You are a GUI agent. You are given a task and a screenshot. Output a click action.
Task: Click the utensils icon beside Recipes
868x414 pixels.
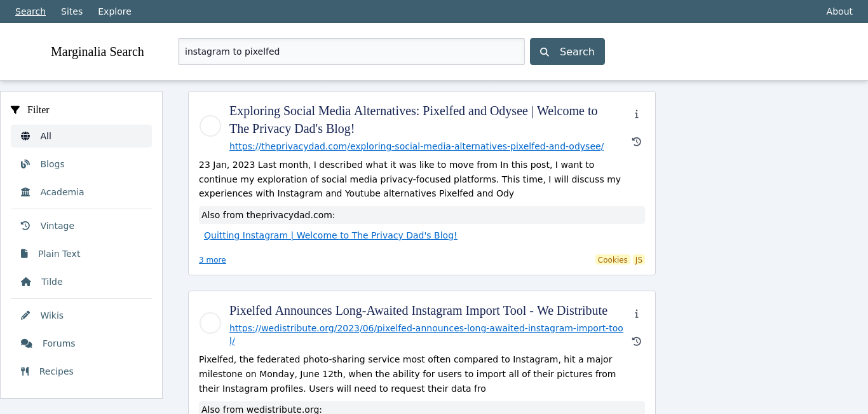pos(25,371)
